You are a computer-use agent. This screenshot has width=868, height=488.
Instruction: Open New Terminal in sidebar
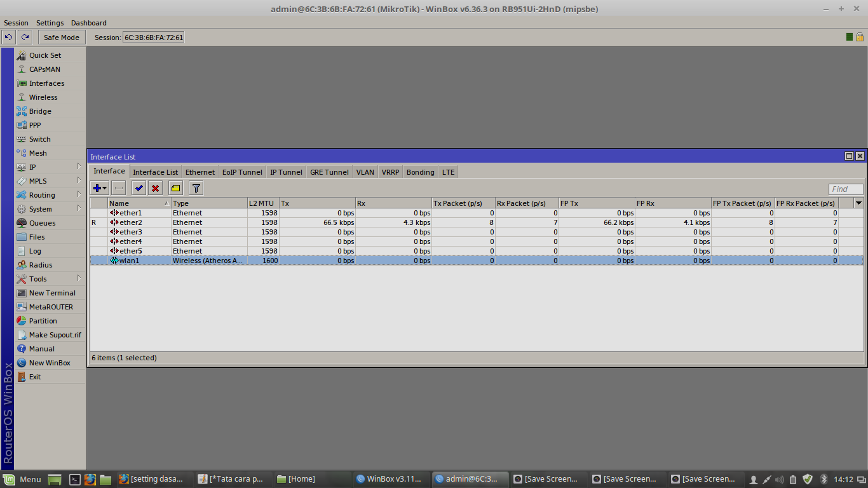pos(50,293)
